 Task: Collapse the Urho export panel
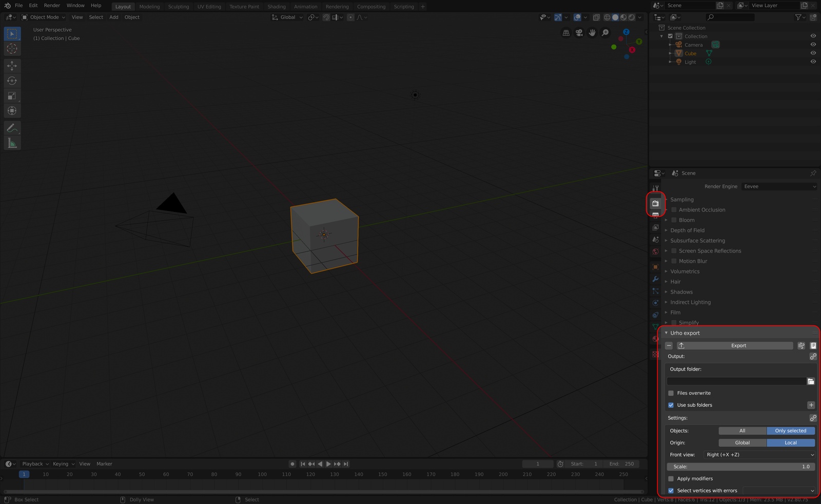(666, 333)
